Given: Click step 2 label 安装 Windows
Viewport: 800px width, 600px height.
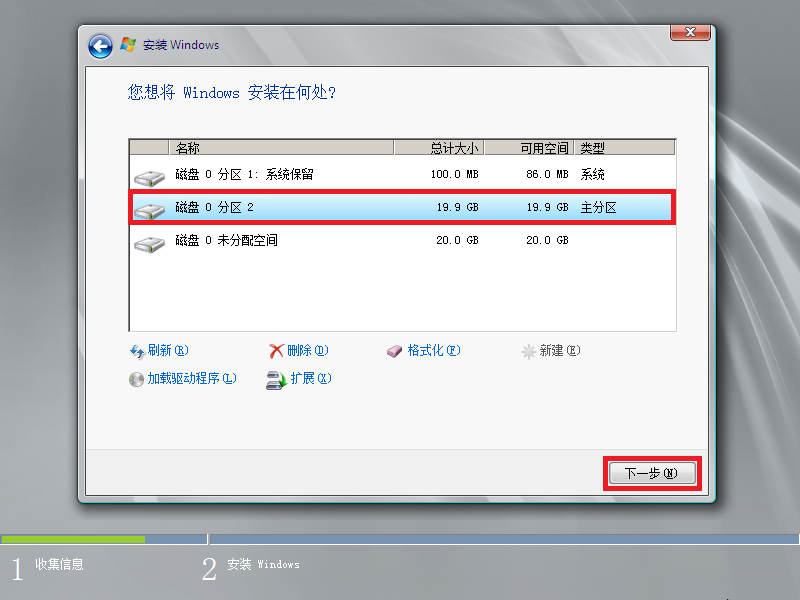Looking at the screenshot, I should [x=263, y=564].
